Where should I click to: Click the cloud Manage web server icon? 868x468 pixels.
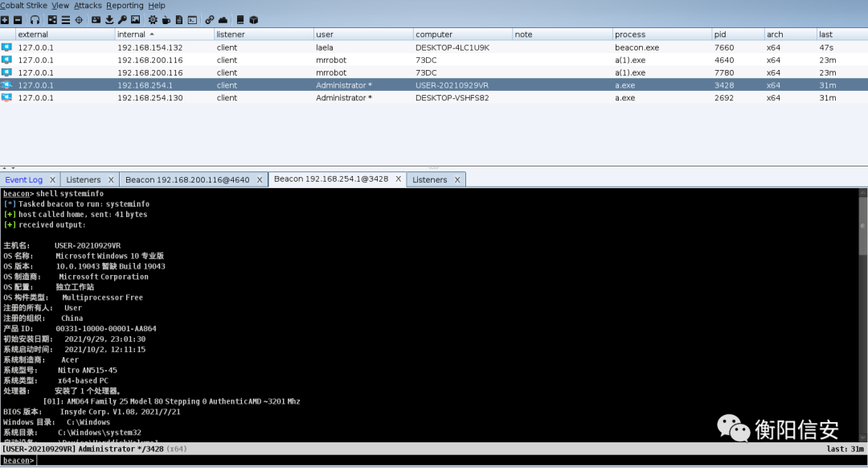223,20
